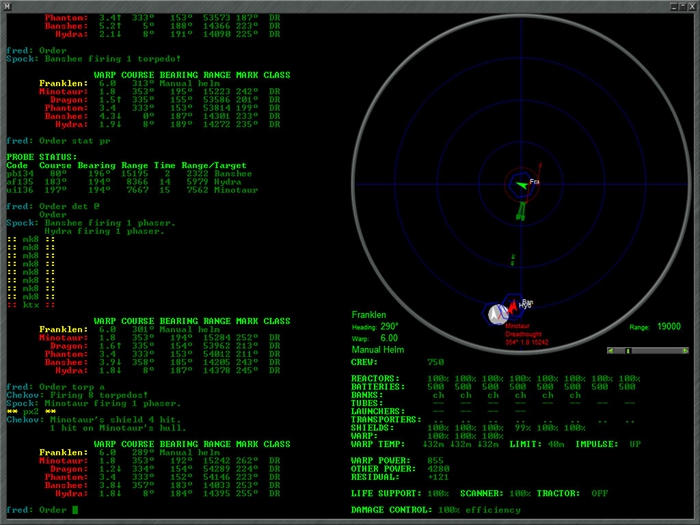Click the small green probe marker on radar

pos(513,259)
